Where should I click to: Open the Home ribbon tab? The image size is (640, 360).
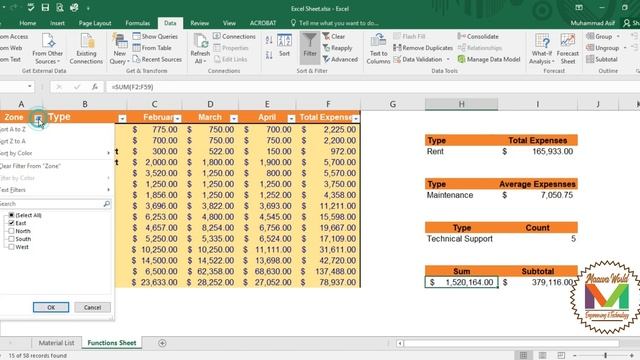pos(28,23)
